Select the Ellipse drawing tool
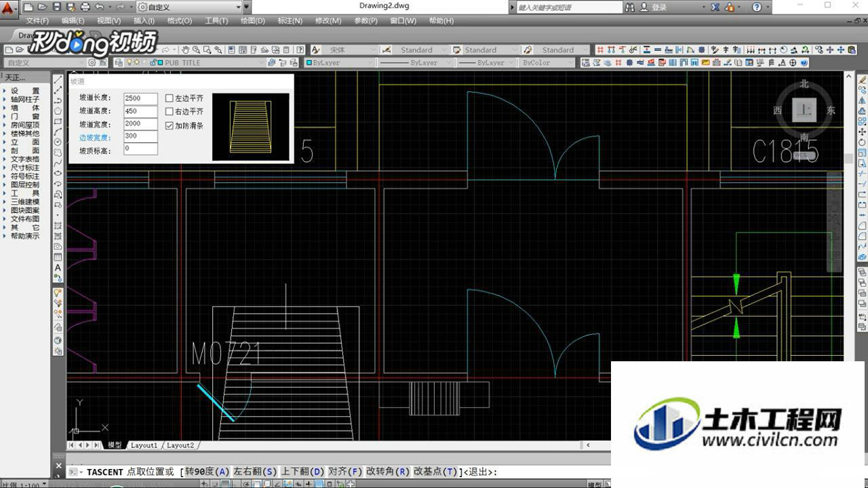Screen dimensions: 868x488 click(58, 174)
